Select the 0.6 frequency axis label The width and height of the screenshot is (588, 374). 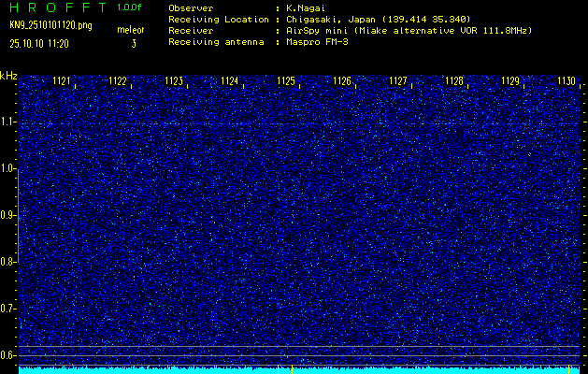coord(8,355)
